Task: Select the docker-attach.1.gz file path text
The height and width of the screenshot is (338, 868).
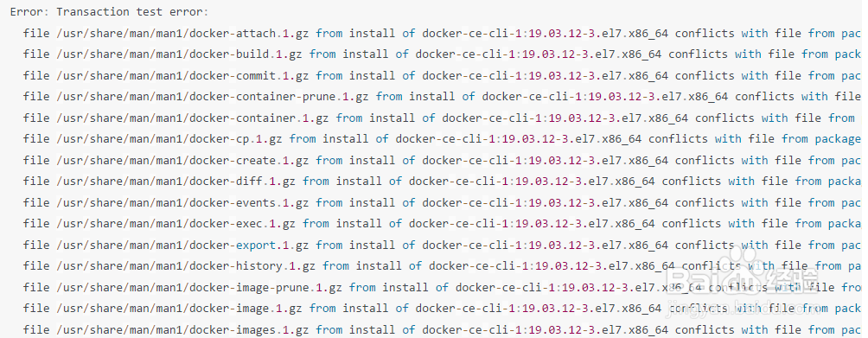Action: tap(182, 33)
